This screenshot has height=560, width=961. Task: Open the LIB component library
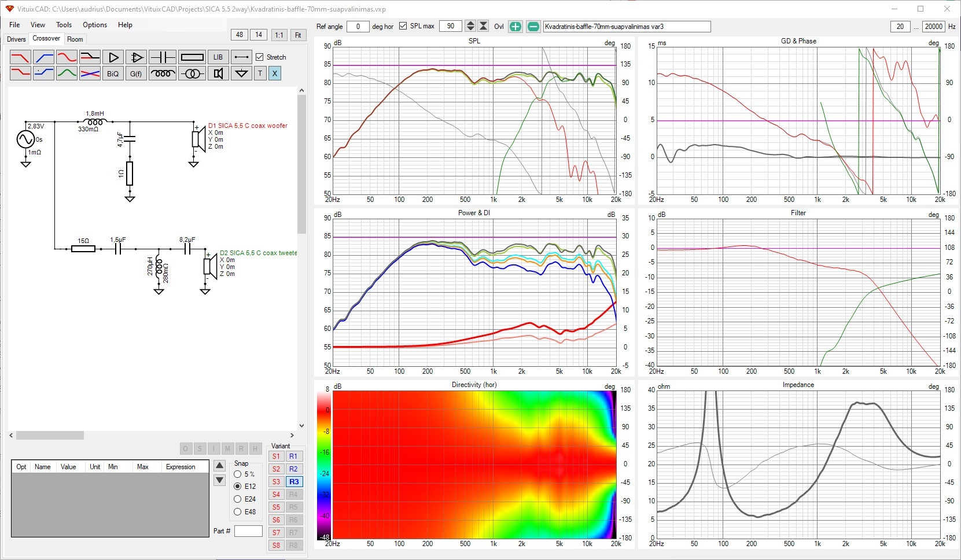[x=218, y=57]
